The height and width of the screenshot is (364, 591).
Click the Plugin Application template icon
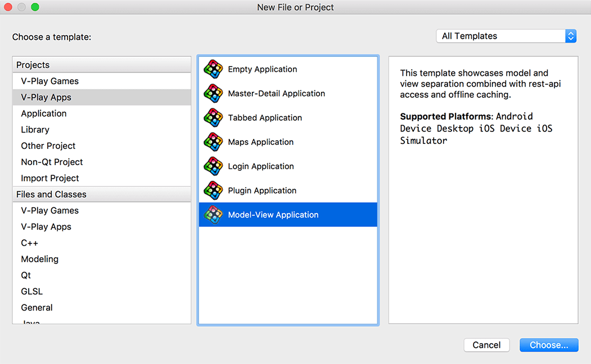click(213, 190)
